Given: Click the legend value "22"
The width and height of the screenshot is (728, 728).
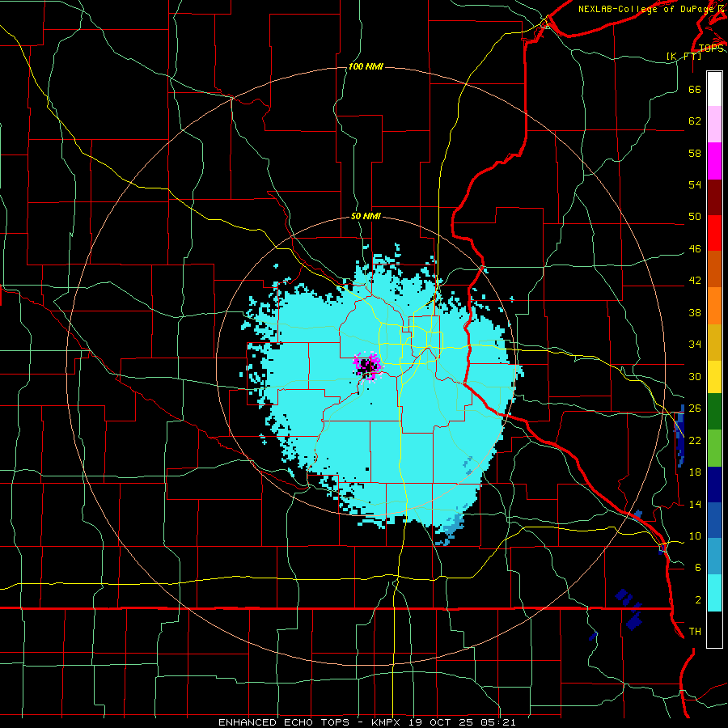Looking at the screenshot, I should point(695,440).
